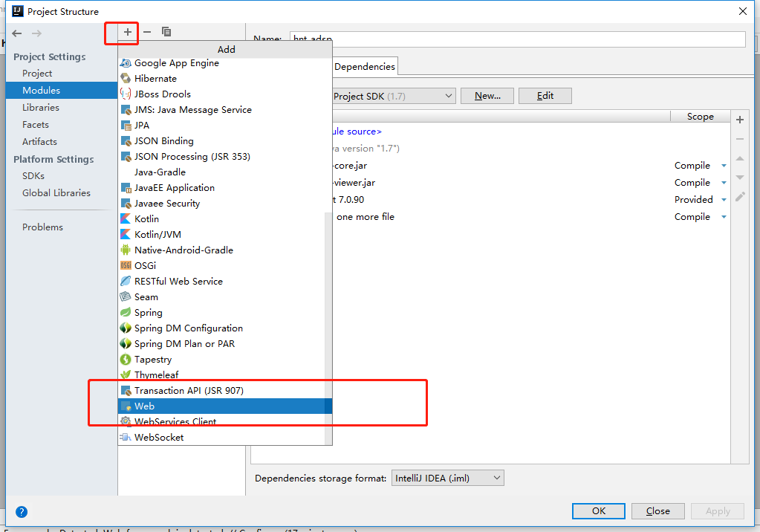Click the module Name input field
The image size is (760, 532).
517,39
